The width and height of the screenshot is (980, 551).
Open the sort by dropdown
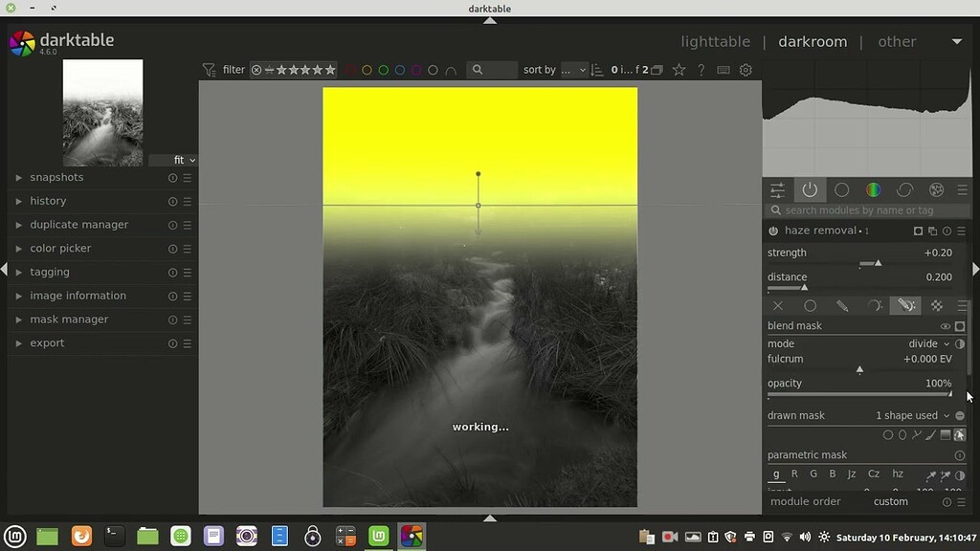tap(573, 70)
